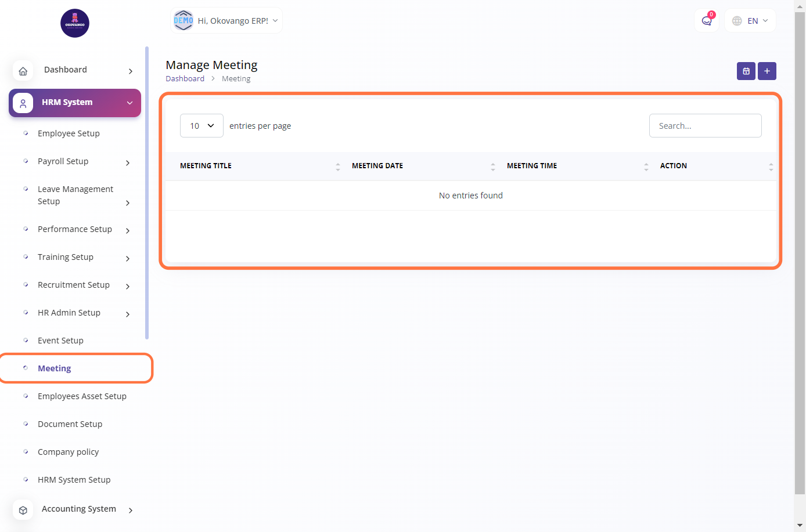The image size is (806, 532).
Task: Click the DEMO profile avatar
Action: coord(183,20)
